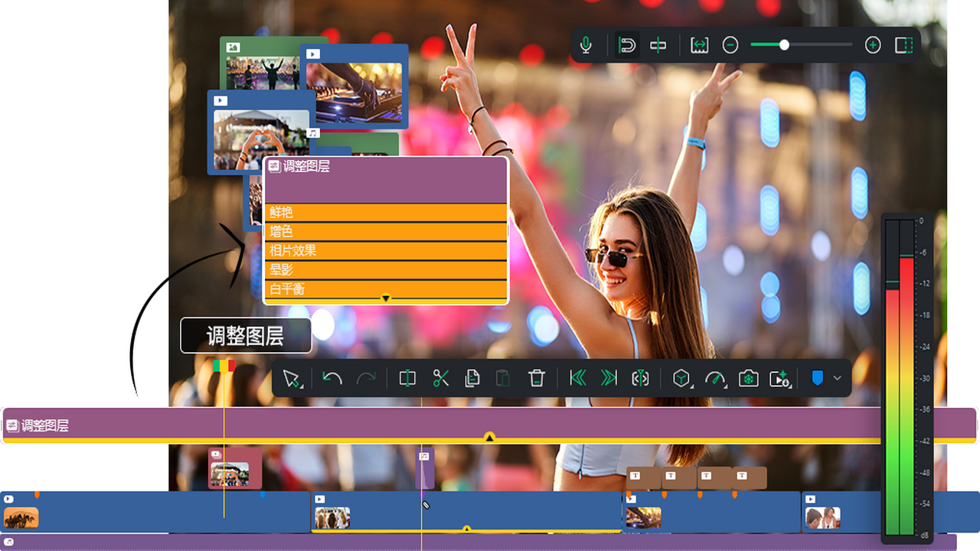Select the 白平衡 effect entry
980x551 pixels.
(386, 289)
